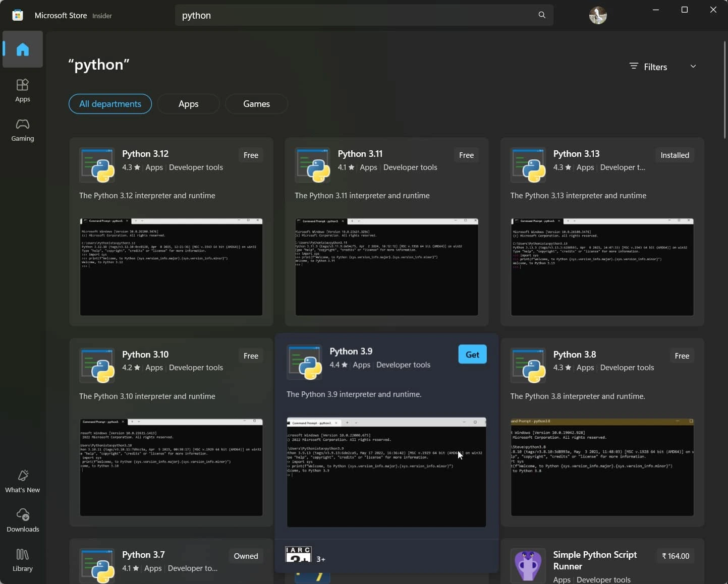728x584 pixels.
Task: Click the Python 3.10 title text
Action: coord(145,355)
